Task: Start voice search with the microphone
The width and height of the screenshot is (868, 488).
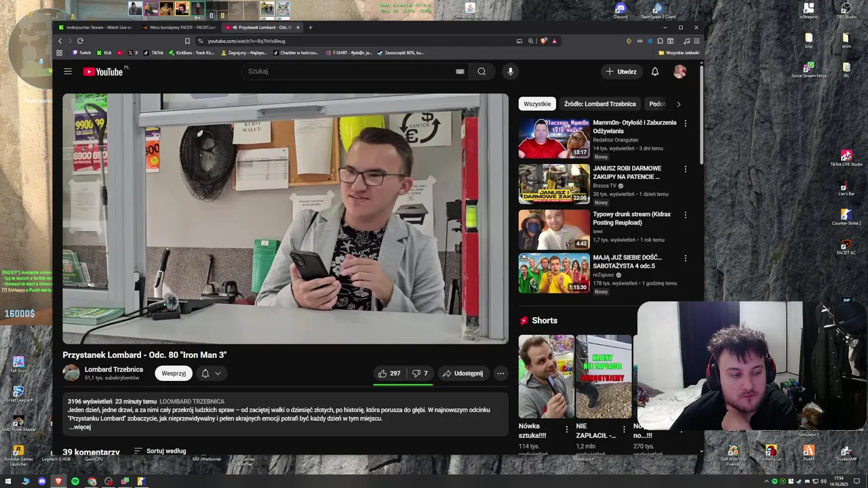Action: pyautogui.click(x=511, y=71)
